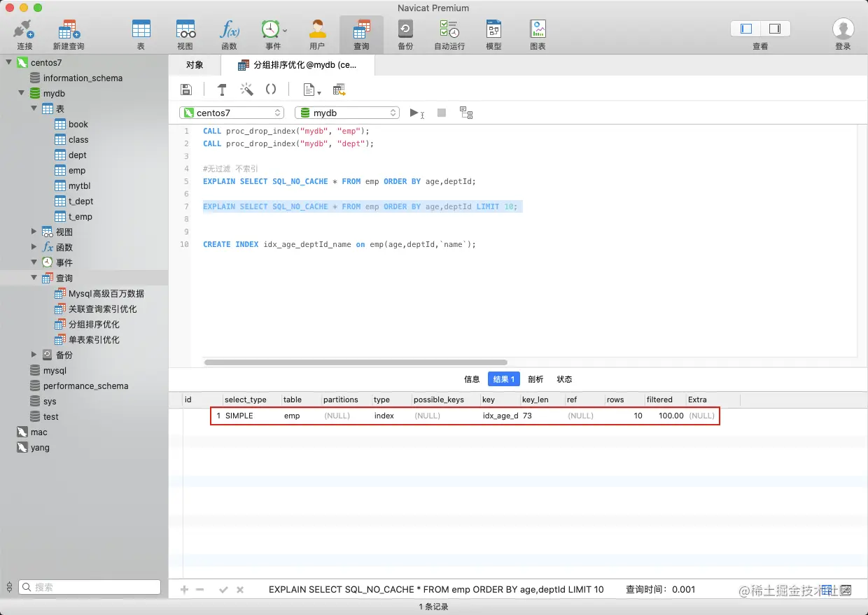Click the SIMPLE cell in result row
This screenshot has height=615, width=868.
coord(239,416)
